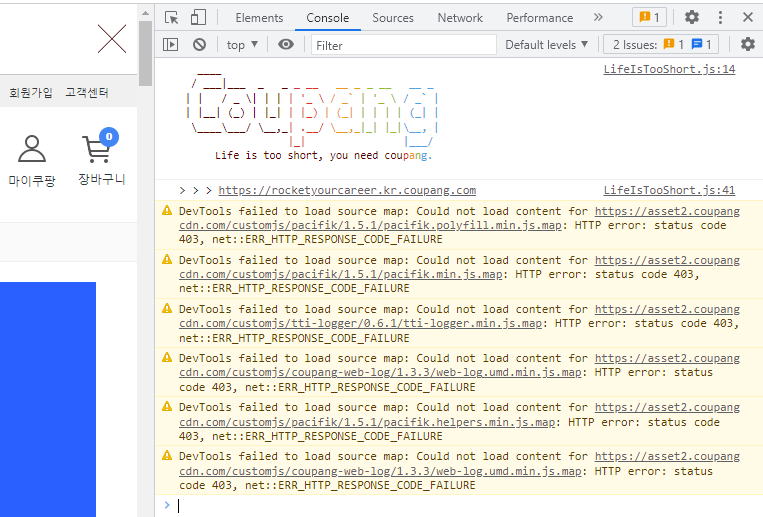This screenshot has width=763, height=517.
Task: Open the top JavaScript context dropdown
Action: [x=242, y=45]
